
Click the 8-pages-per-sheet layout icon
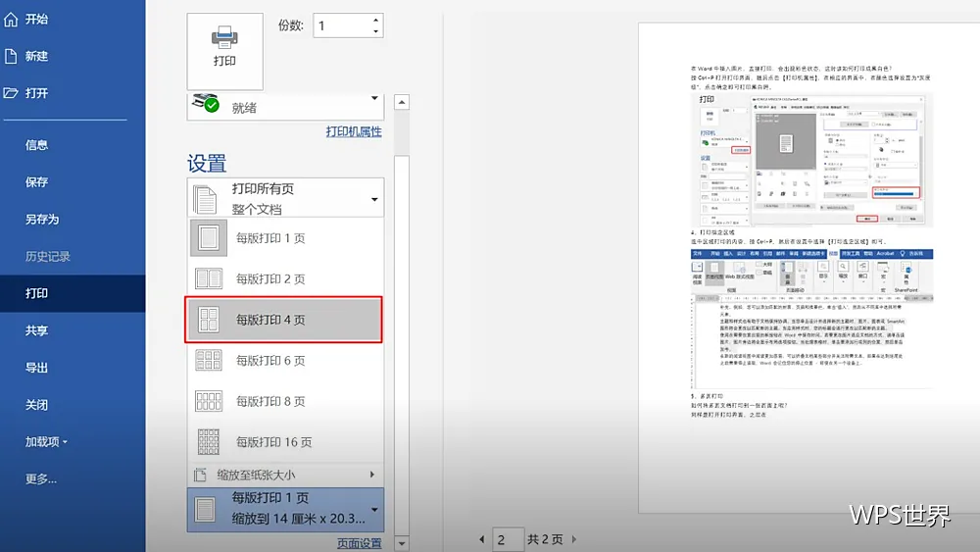(209, 401)
